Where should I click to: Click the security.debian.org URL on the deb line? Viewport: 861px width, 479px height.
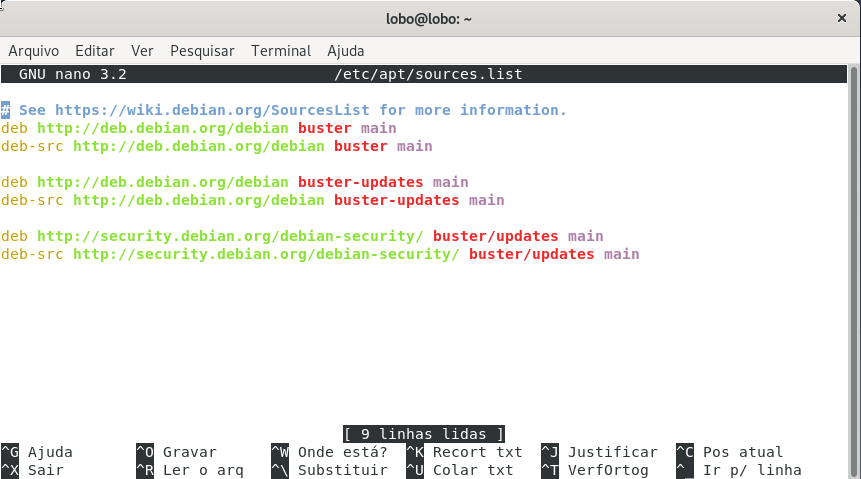click(x=230, y=236)
